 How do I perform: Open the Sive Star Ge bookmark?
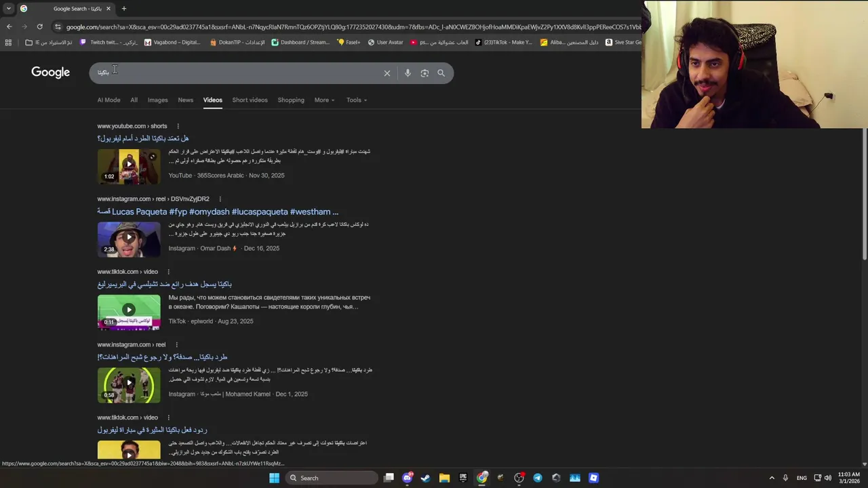[x=623, y=42]
